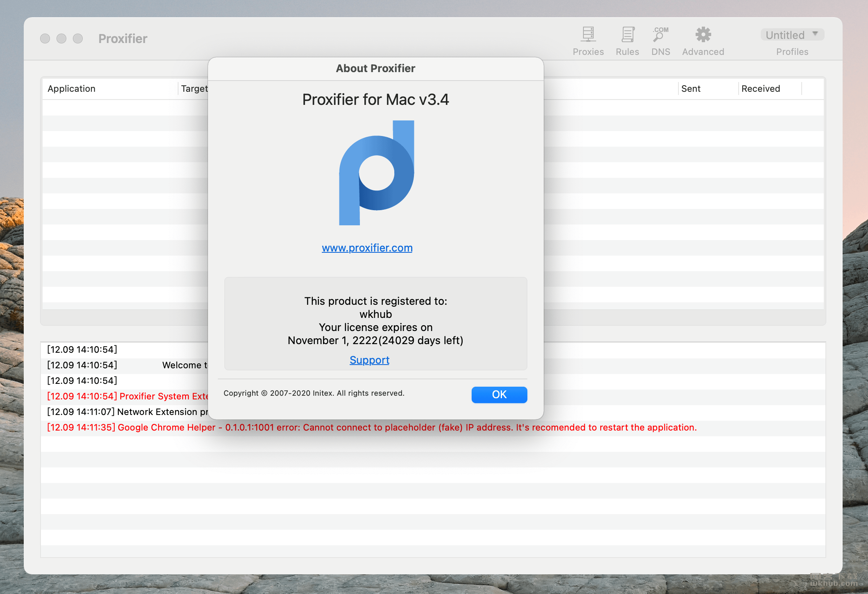Close the Proxifier main window
Image resolution: width=868 pixels, height=594 pixels.
pyautogui.click(x=45, y=39)
